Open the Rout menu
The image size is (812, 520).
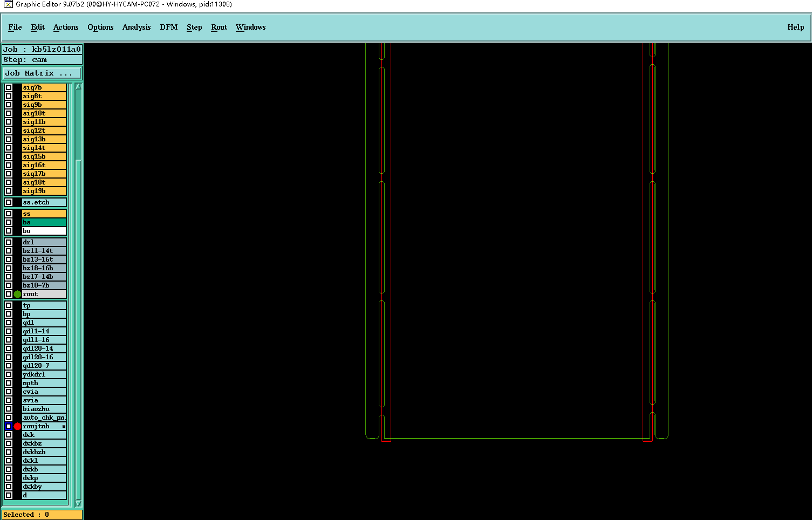[x=219, y=28]
